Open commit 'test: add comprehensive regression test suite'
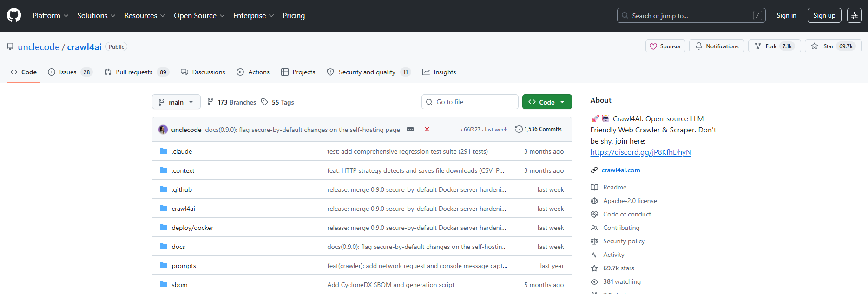 408,151
